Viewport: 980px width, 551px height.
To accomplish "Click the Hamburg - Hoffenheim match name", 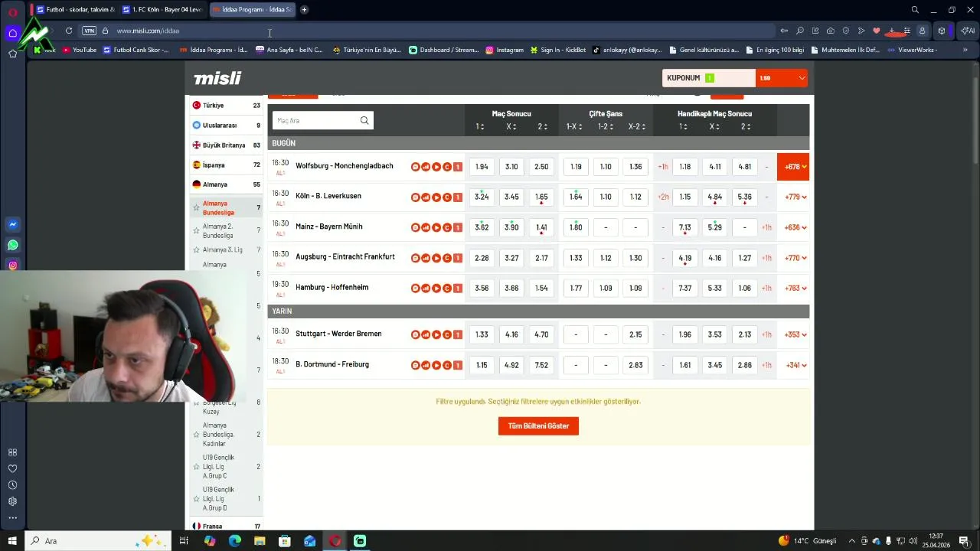I will coord(332,288).
